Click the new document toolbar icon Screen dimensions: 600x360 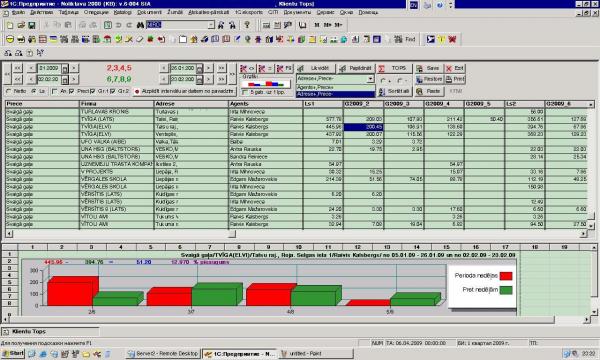(10, 25)
